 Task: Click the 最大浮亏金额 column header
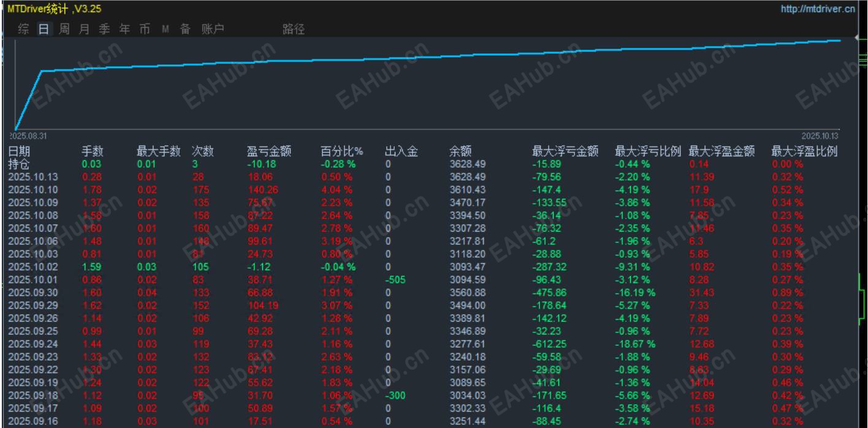(x=565, y=152)
